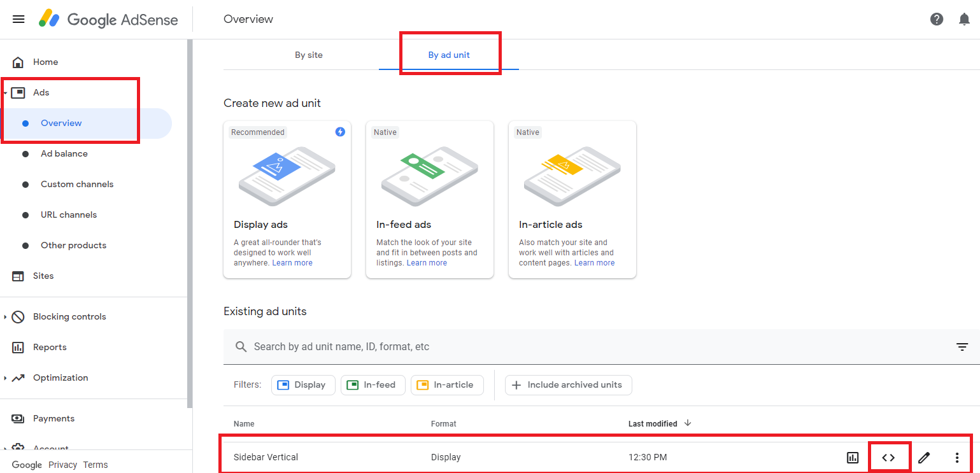The height and width of the screenshot is (473, 980).
Task: Click the Blocking controls icon
Action: pos(18,316)
